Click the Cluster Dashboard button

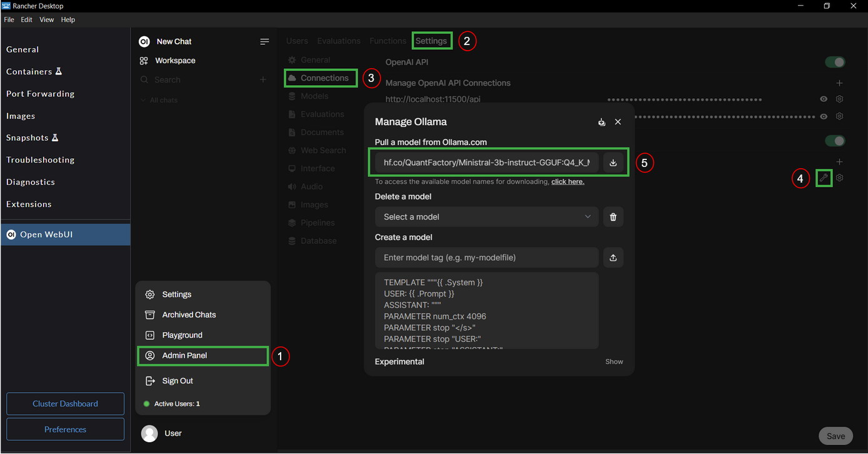coord(65,404)
